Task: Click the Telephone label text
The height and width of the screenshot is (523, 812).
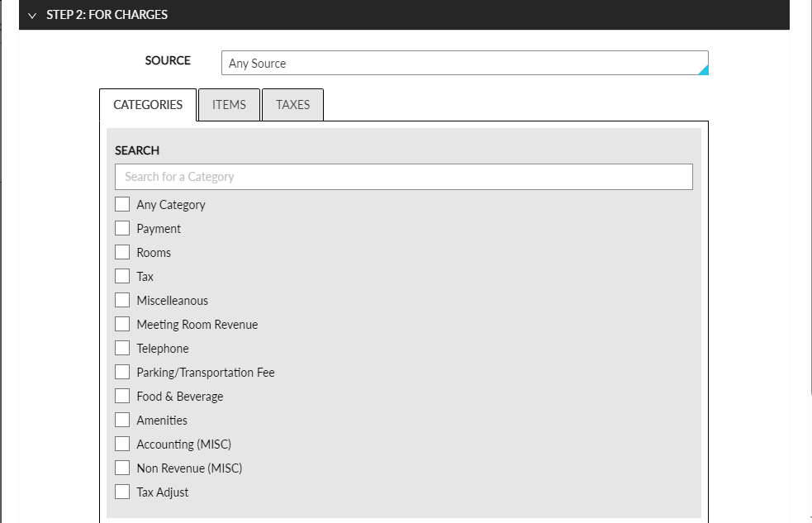Action: 163,349
